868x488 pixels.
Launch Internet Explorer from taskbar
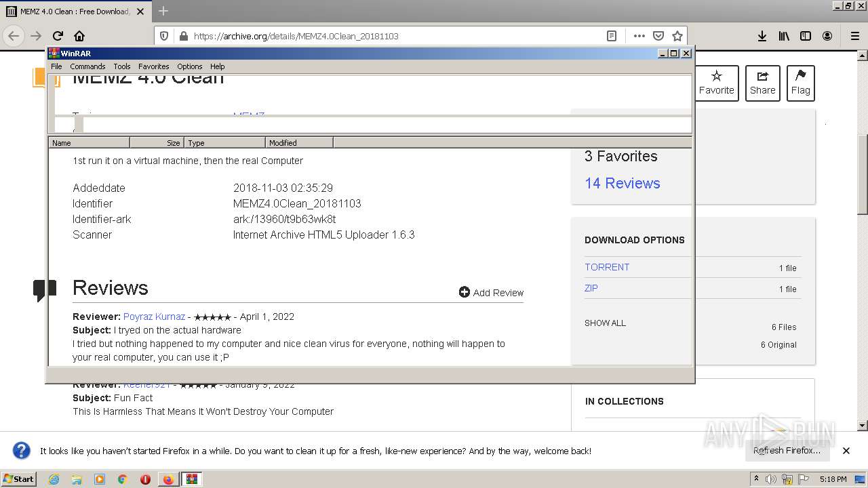click(54, 479)
